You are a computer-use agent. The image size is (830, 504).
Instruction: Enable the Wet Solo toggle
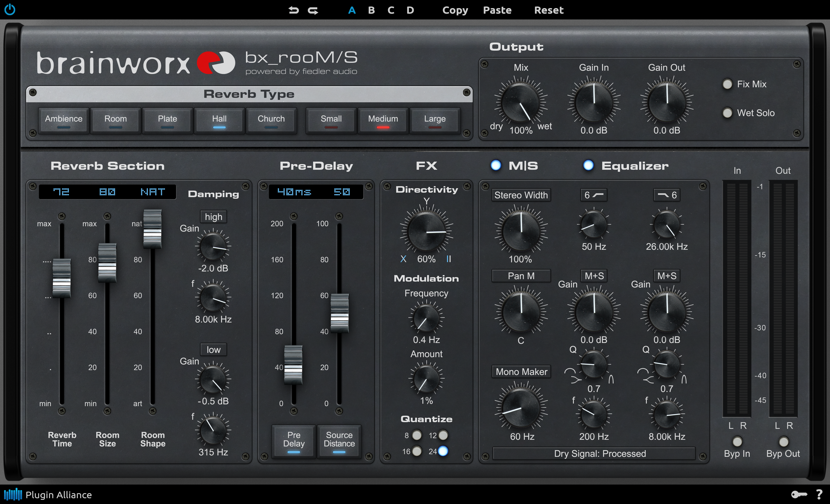click(x=727, y=113)
